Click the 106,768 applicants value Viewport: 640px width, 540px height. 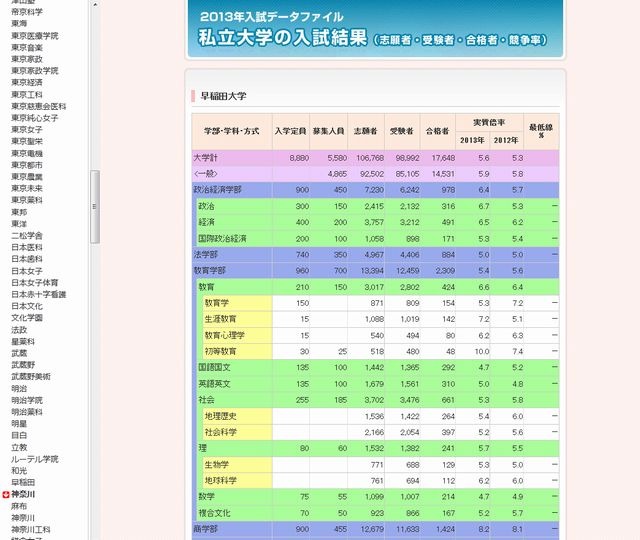370,158
